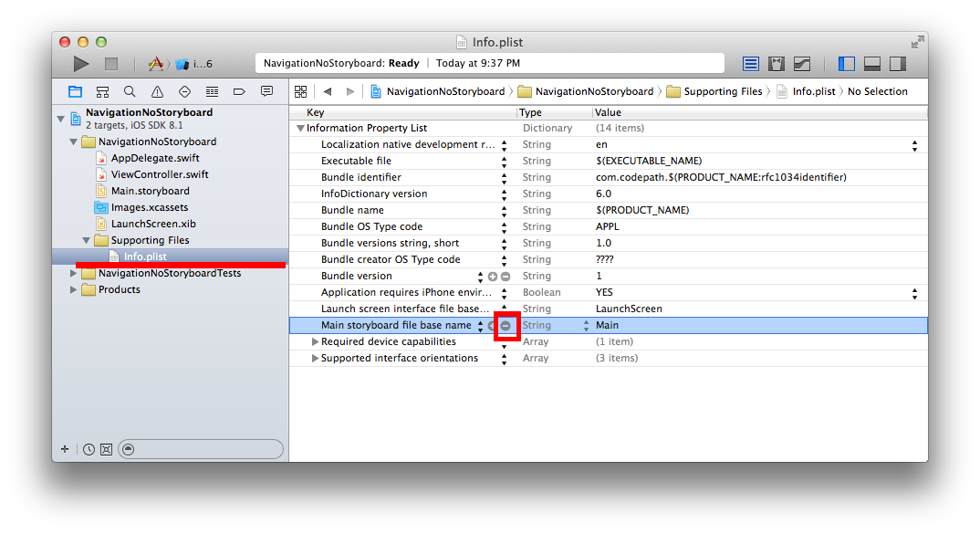980x534 pixels.
Task: Go back in editor history
Action: 328,92
